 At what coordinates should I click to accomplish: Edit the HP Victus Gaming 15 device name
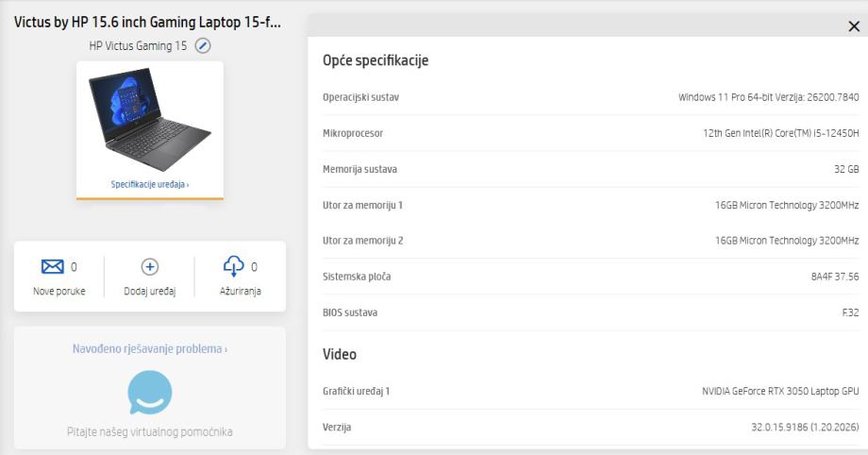[x=203, y=46]
